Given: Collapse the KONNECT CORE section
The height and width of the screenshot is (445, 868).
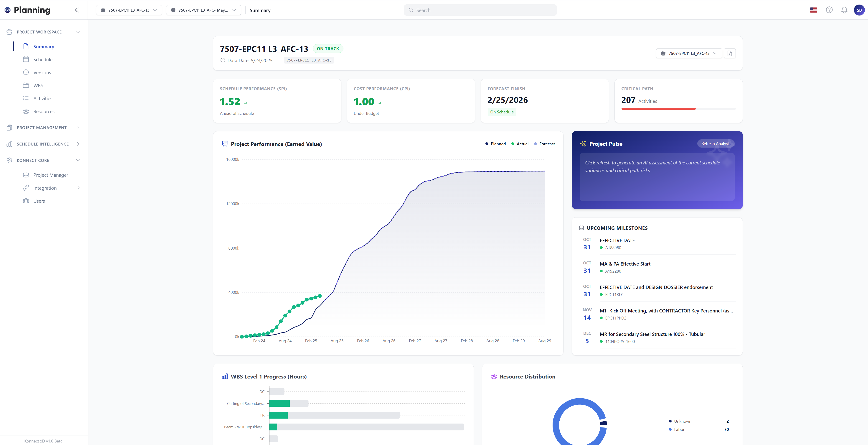Looking at the screenshot, I should [x=78, y=160].
